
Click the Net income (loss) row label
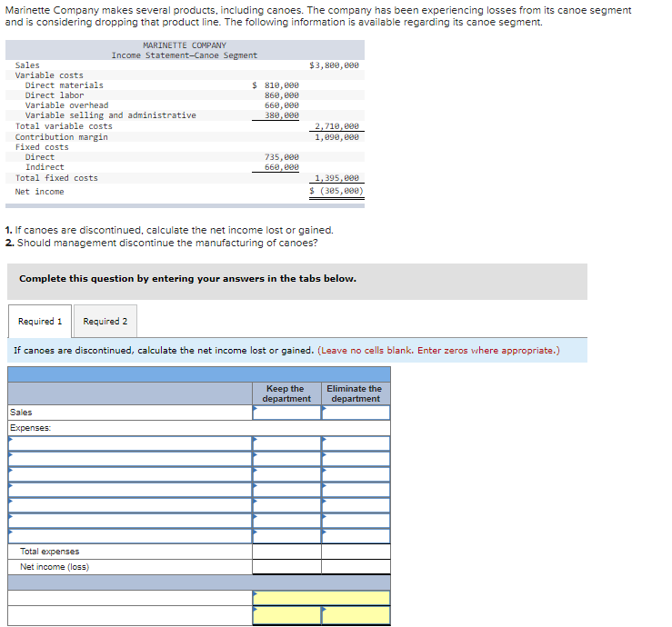pyautogui.click(x=55, y=567)
